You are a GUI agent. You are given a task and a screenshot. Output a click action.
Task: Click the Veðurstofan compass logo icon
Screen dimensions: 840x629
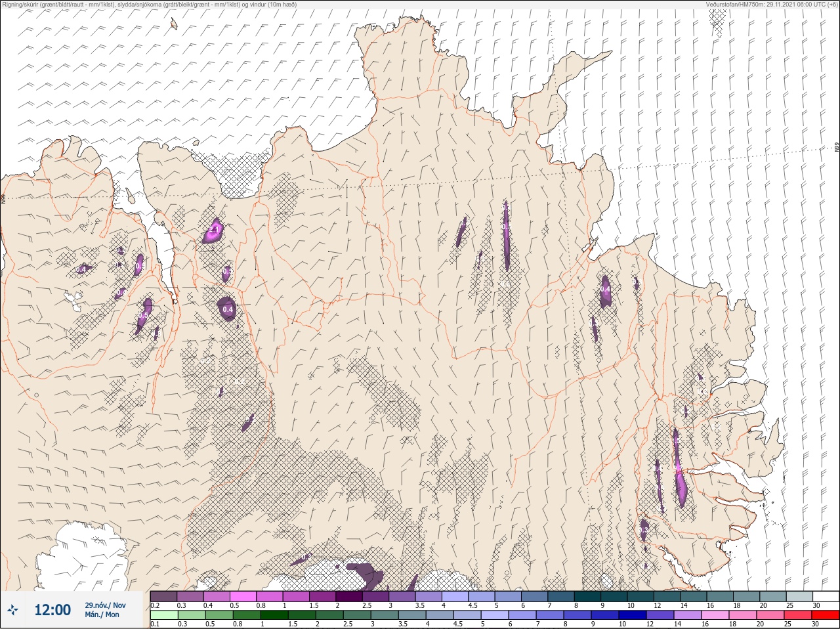pos(13,610)
